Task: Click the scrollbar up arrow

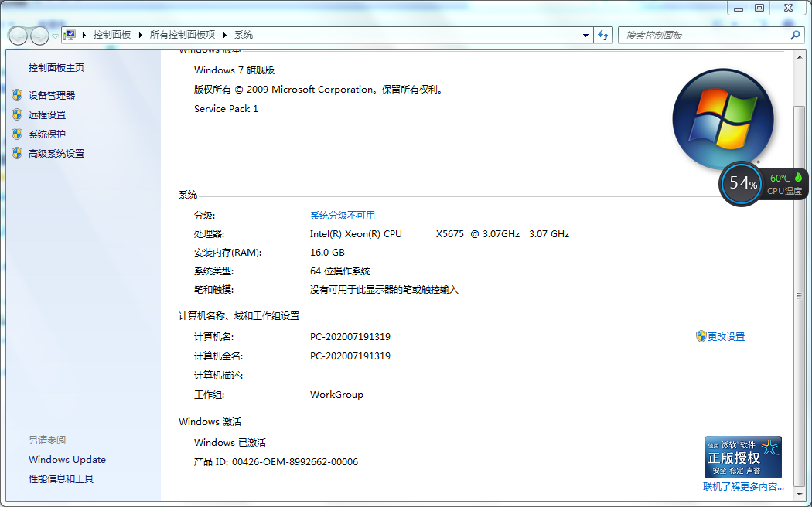Action: click(x=799, y=57)
